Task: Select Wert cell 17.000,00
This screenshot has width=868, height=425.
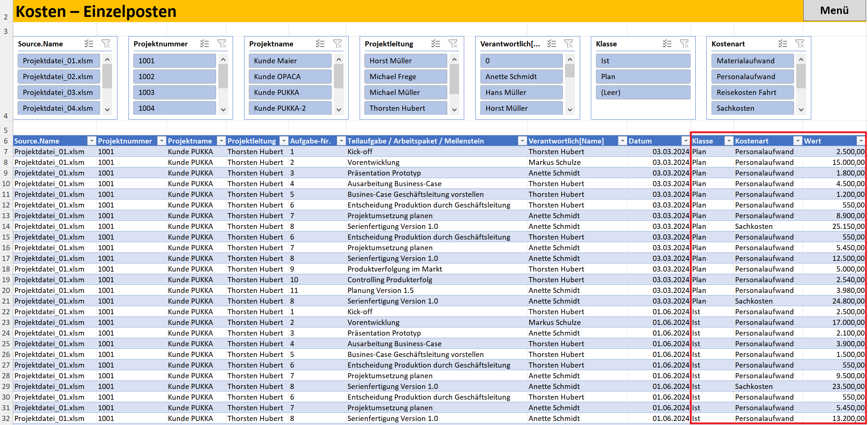Action: 834,322
